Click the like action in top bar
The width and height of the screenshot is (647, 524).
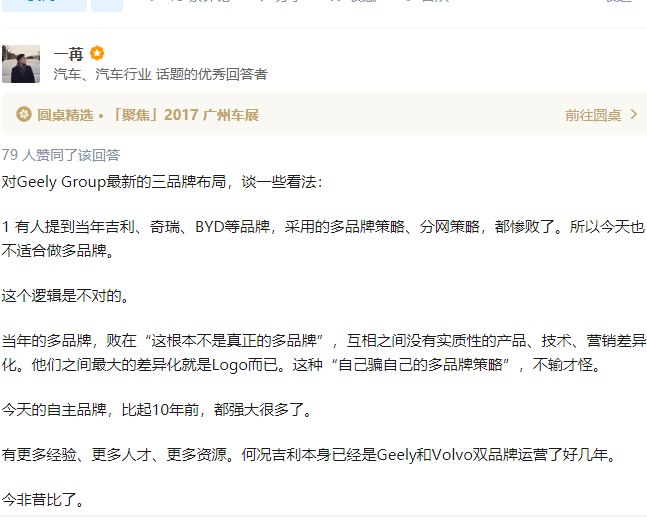point(429,1)
